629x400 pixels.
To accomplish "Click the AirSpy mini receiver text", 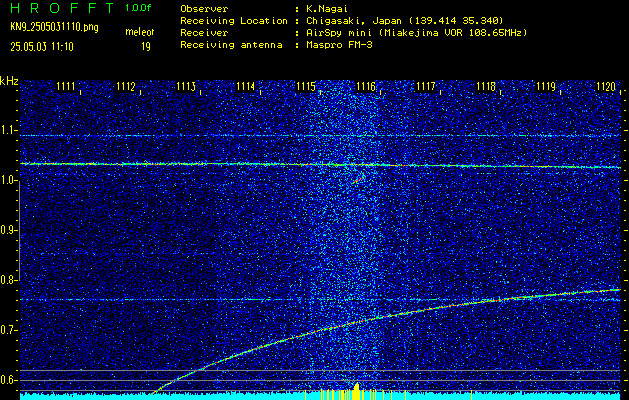I will coord(416,33).
